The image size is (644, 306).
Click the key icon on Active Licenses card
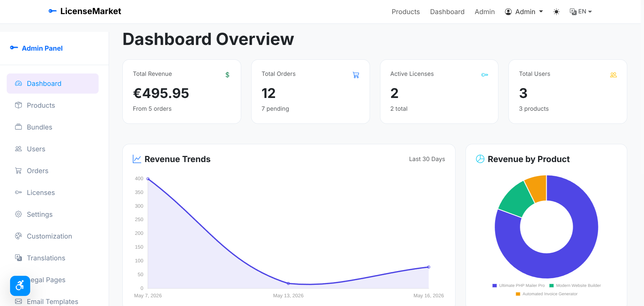[x=485, y=75]
